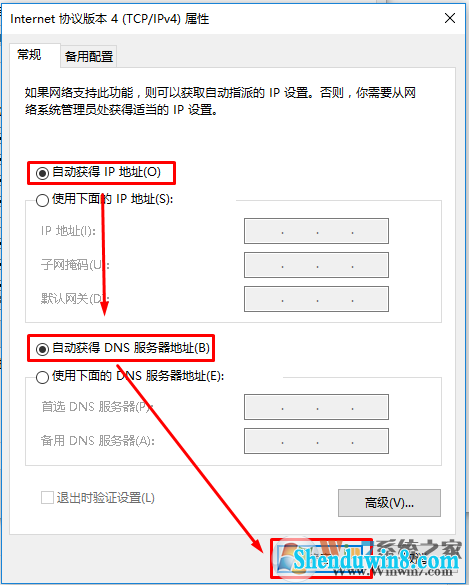The height and width of the screenshot is (585, 469).
Task: Open the 备用配置 tab
Action: point(89,57)
